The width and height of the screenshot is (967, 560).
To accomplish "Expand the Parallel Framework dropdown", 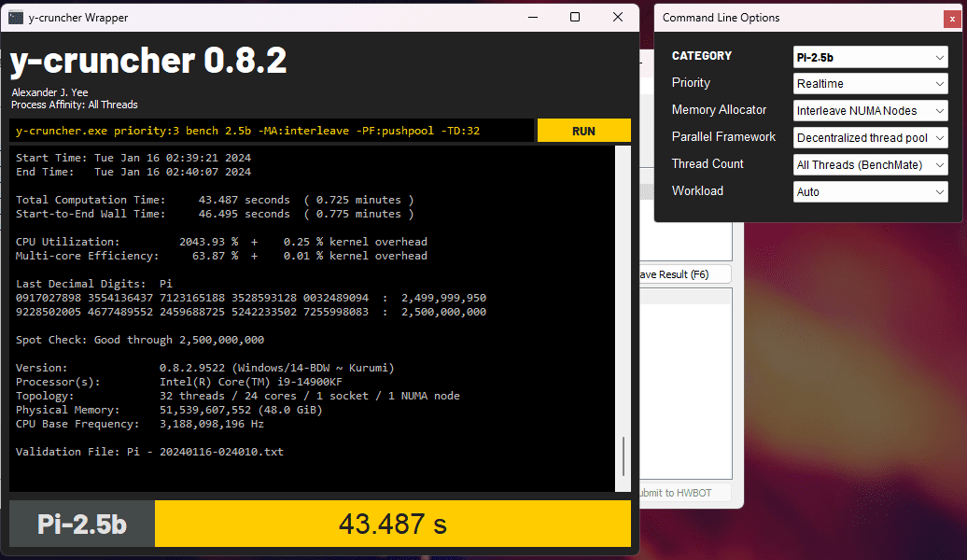I will (870, 138).
